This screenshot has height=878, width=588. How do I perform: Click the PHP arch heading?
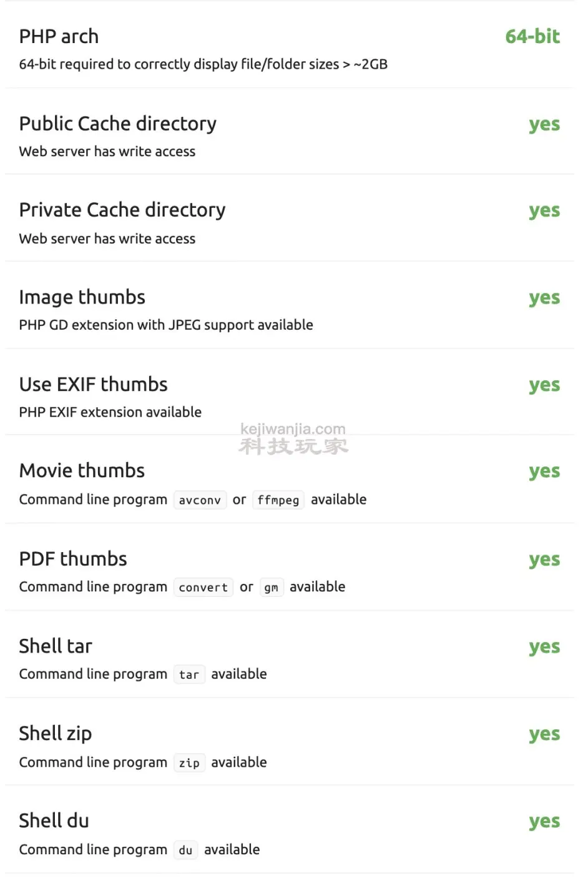(59, 36)
